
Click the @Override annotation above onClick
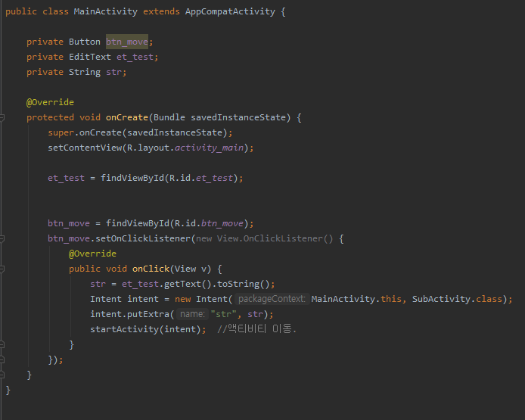92,254
